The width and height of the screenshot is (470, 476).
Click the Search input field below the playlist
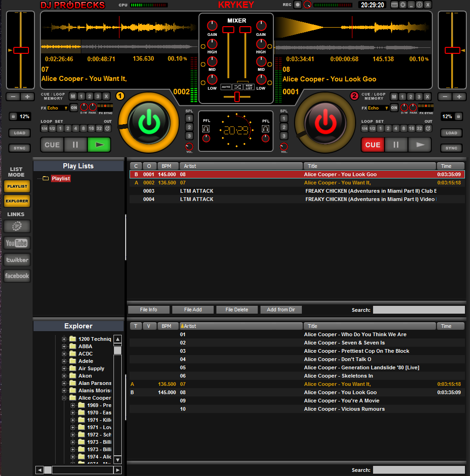tap(418, 310)
